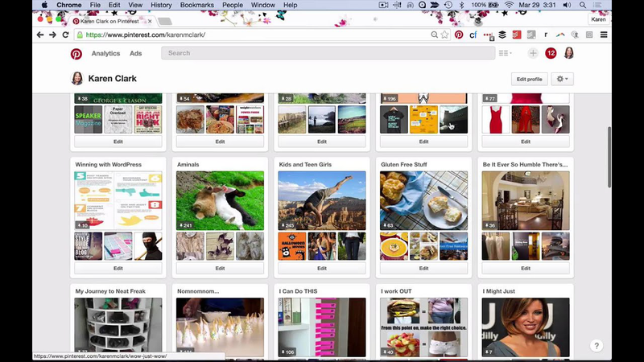Open the Analytics menu
This screenshot has height=362, width=644.
coord(105,53)
